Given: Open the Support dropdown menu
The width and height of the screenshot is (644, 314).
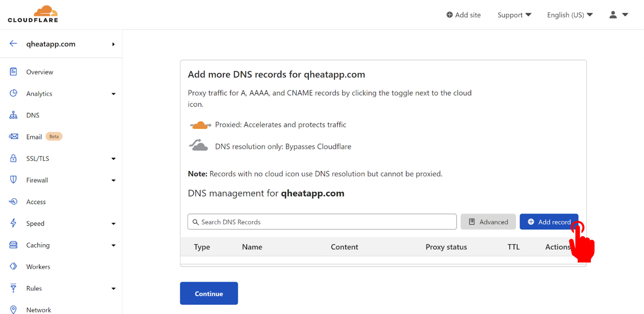Looking at the screenshot, I should [x=514, y=15].
